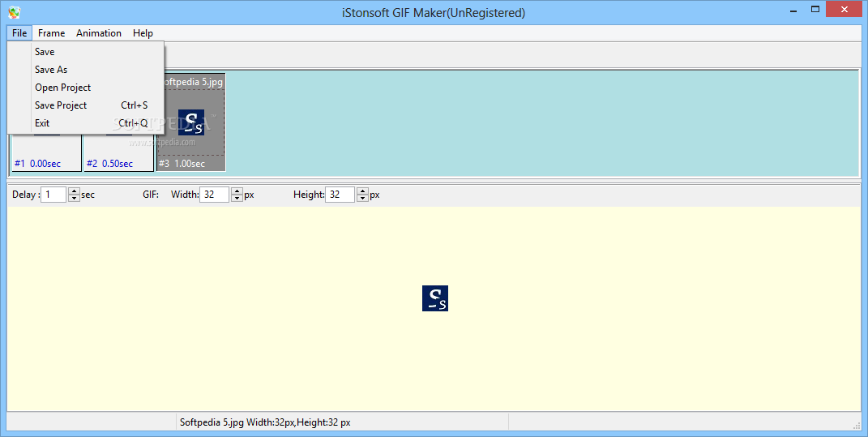Select frame #1 with 0.00sec delay
Screen dimensions: 868x437
[46, 152]
